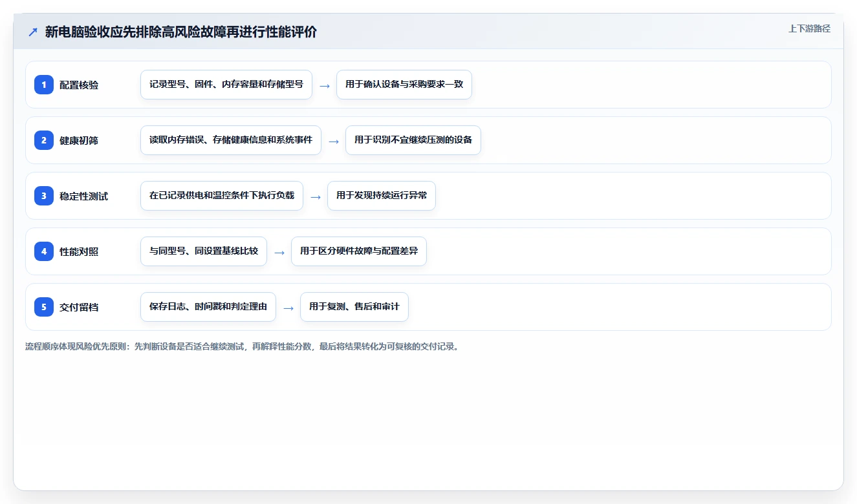Click the step 4 number badge
Viewport: 857px width, 504px height.
[x=44, y=251]
